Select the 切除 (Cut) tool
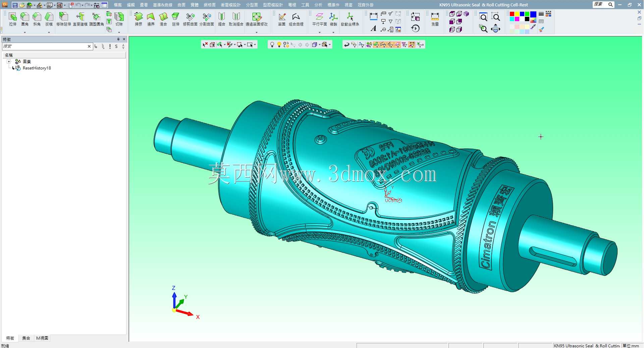The height and width of the screenshot is (348, 644). 119,19
